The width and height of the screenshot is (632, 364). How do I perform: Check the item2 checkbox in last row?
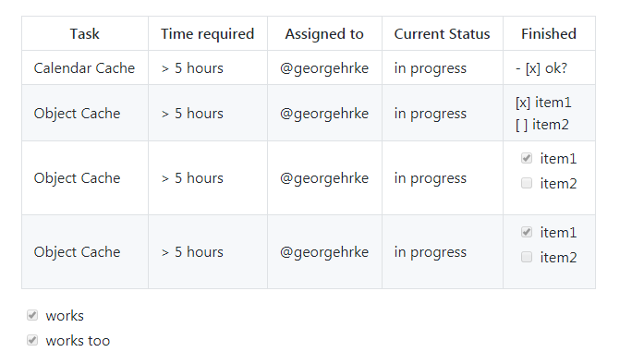click(x=527, y=257)
